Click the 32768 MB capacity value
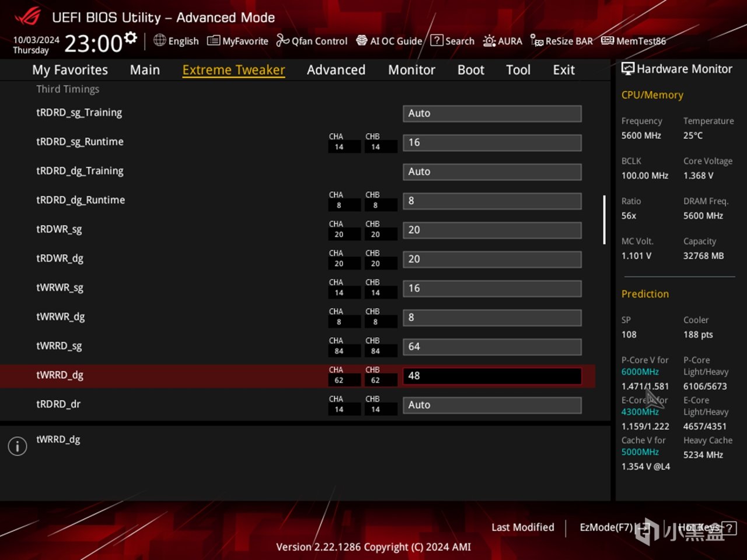747x560 pixels. point(704,256)
